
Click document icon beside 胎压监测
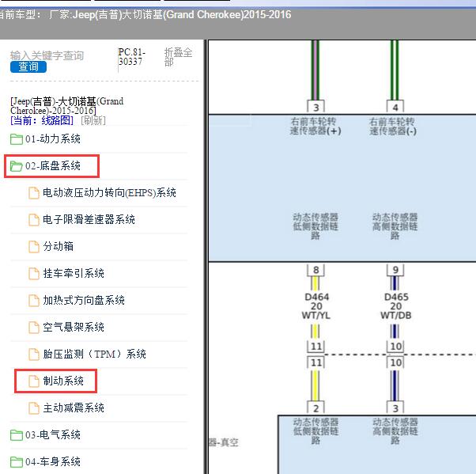(34, 355)
